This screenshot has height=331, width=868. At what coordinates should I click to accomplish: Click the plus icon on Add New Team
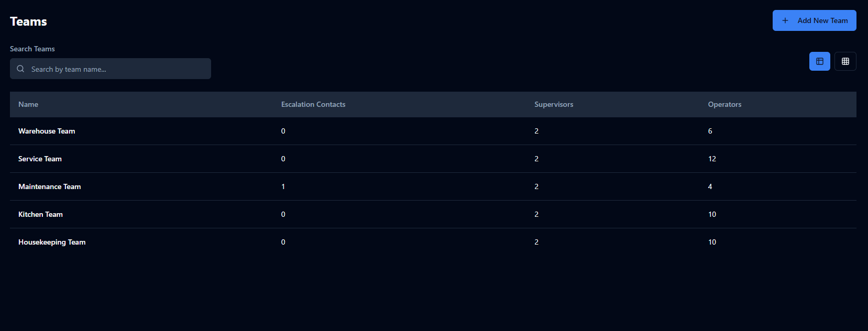coord(785,20)
